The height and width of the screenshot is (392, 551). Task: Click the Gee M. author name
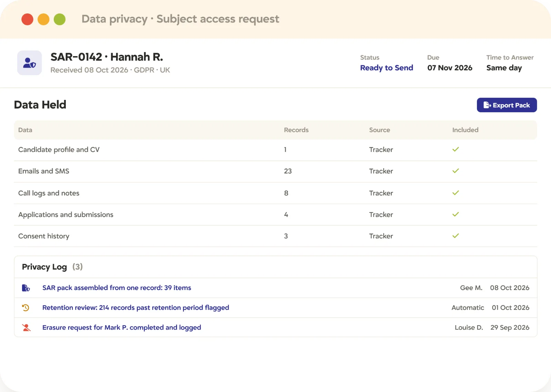tap(471, 288)
